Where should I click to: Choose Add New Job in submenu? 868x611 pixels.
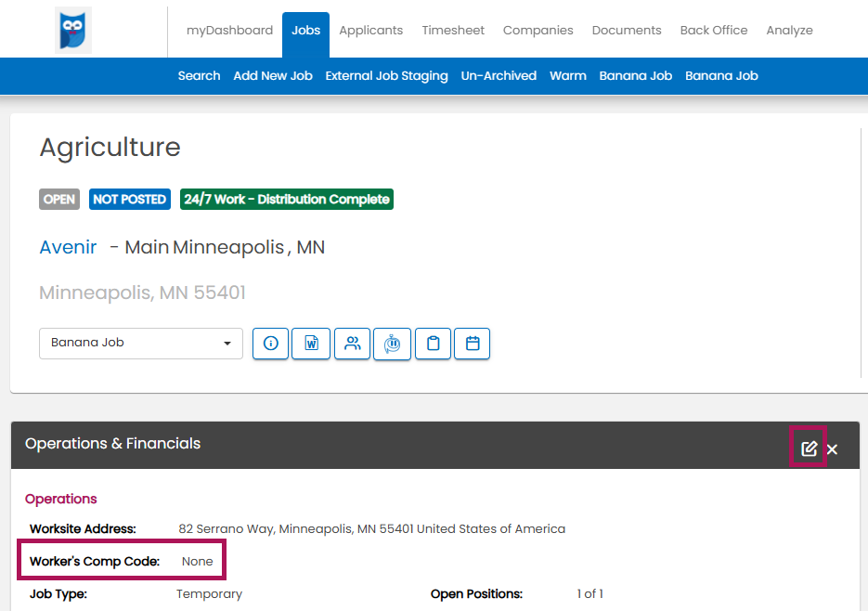pos(273,76)
